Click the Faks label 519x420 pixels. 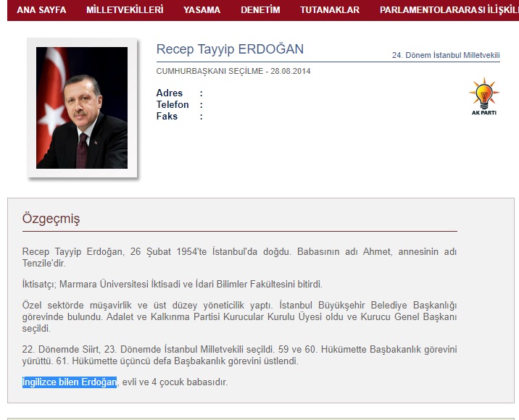pyautogui.click(x=167, y=116)
